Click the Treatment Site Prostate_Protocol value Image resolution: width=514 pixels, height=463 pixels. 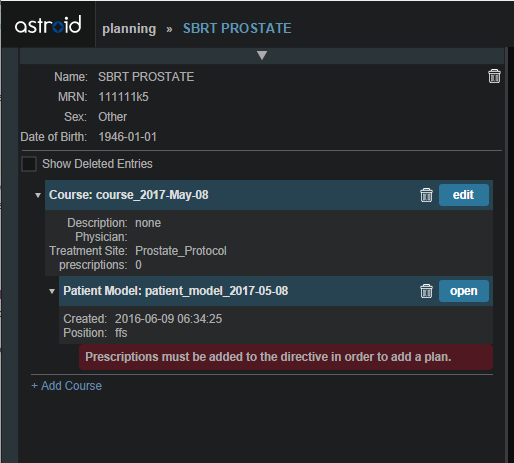point(181,251)
